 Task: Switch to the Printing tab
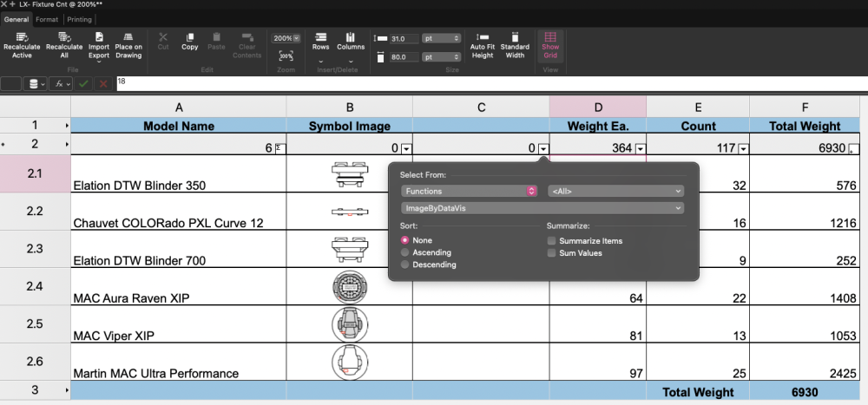pyautogui.click(x=79, y=19)
